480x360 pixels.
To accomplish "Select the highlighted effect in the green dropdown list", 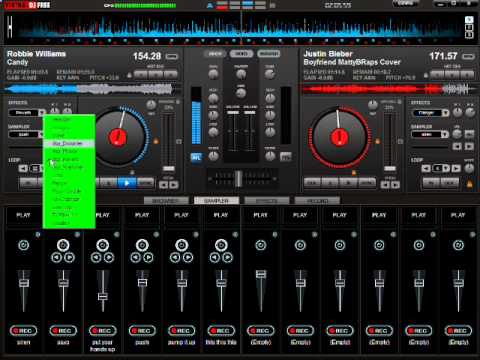I will [68, 143].
